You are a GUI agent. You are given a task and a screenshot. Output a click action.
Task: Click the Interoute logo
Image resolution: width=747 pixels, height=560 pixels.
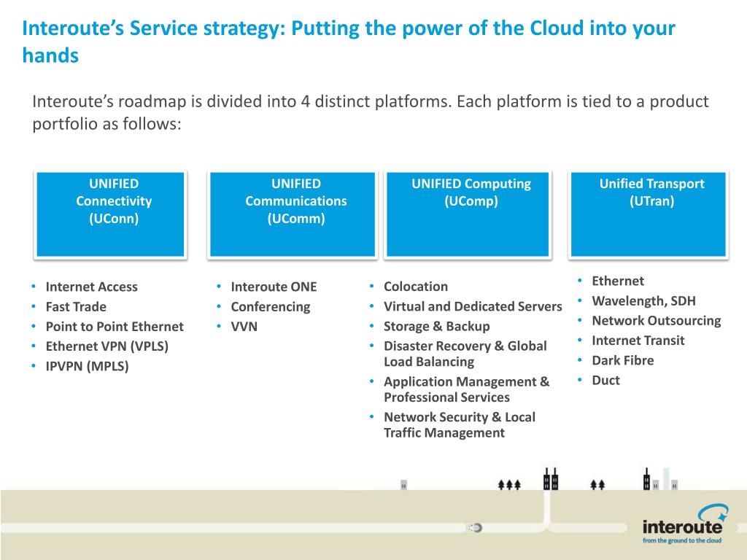pos(684,524)
